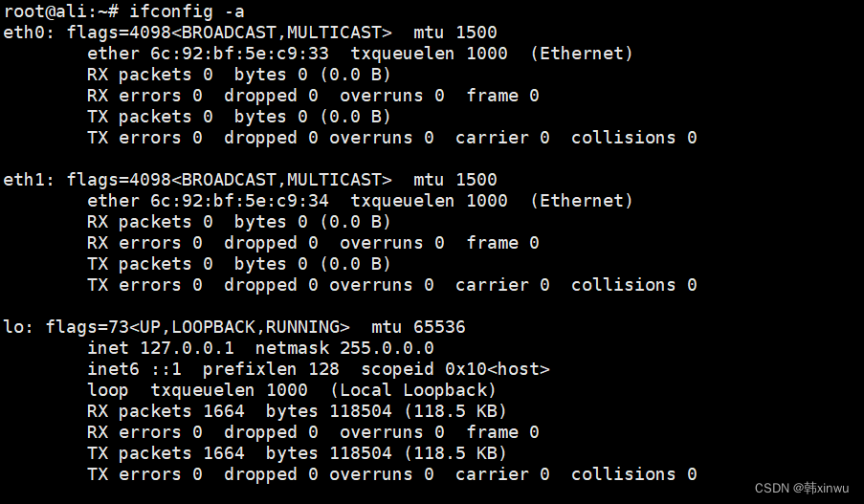This screenshot has width=864, height=504.
Task: Click eth0's BROADCAST,MULTICAST flags text
Action: tap(287, 33)
